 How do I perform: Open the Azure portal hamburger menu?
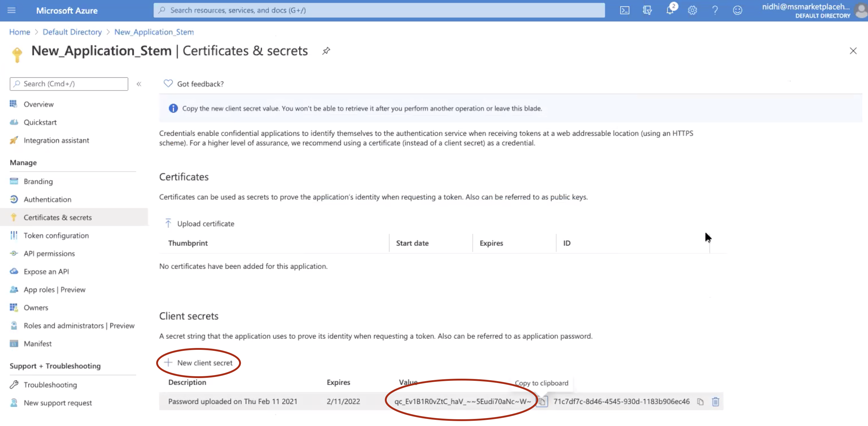pyautogui.click(x=11, y=10)
